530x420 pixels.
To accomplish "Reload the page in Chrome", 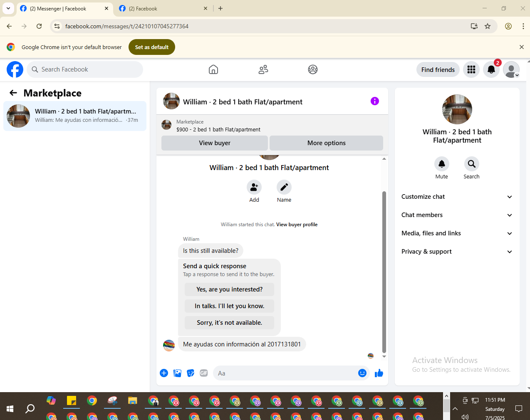I will (39, 26).
